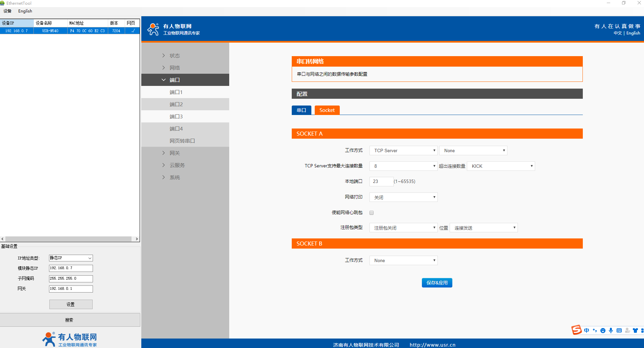This screenshot has width=644, height=348.
Task: Open the English menu in the menu bar
Action: point(25,11)
